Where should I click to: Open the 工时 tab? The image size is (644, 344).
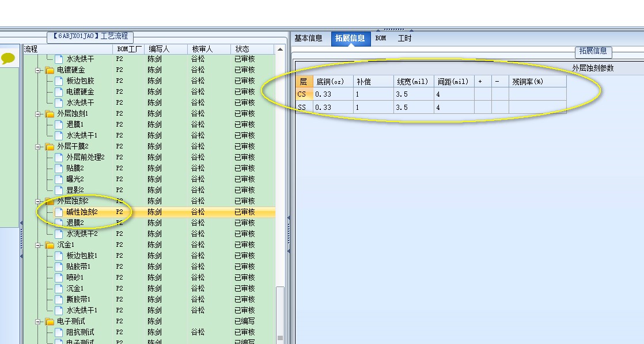tap(404, 38)
